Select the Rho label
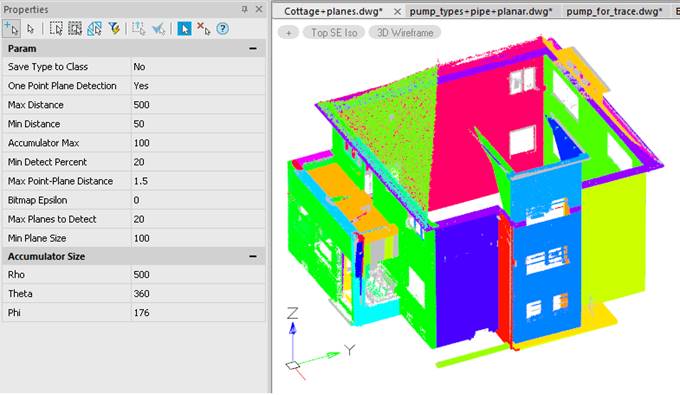This screenshot has height=395, width=680. click(x=16, y=275)
